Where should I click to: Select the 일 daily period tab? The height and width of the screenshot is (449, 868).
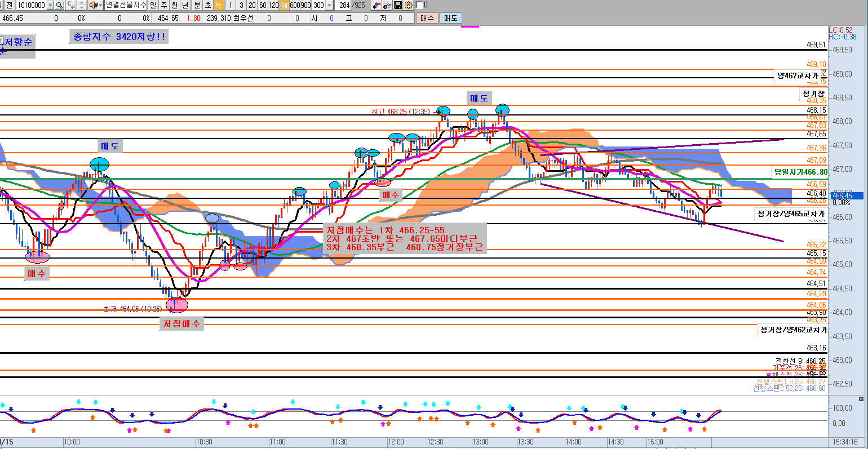153,5
